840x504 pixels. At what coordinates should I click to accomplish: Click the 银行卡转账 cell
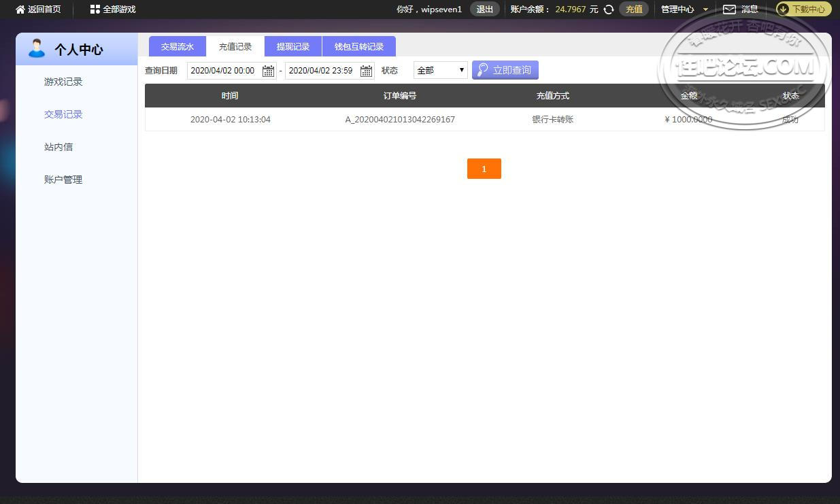pos(553,120)
